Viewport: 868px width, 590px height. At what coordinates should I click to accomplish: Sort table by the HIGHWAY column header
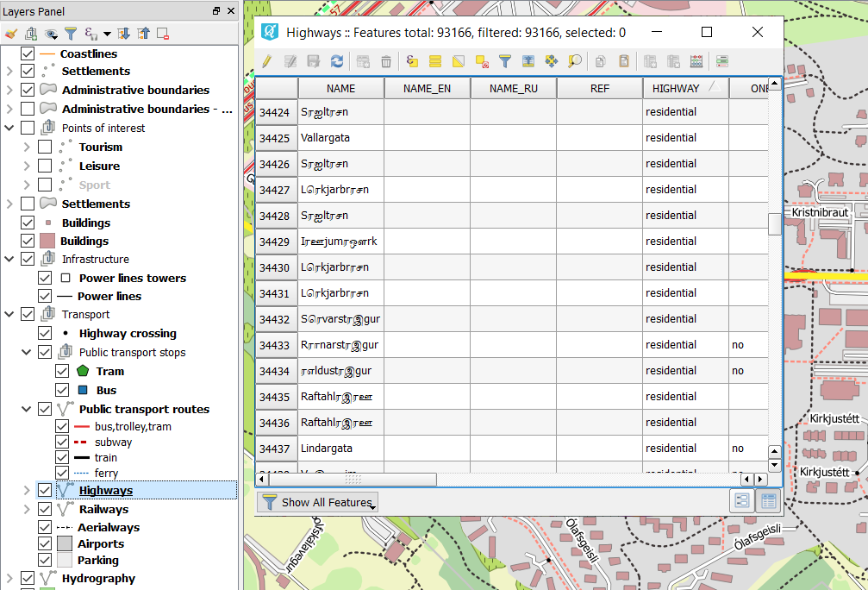tap(676, 88)
